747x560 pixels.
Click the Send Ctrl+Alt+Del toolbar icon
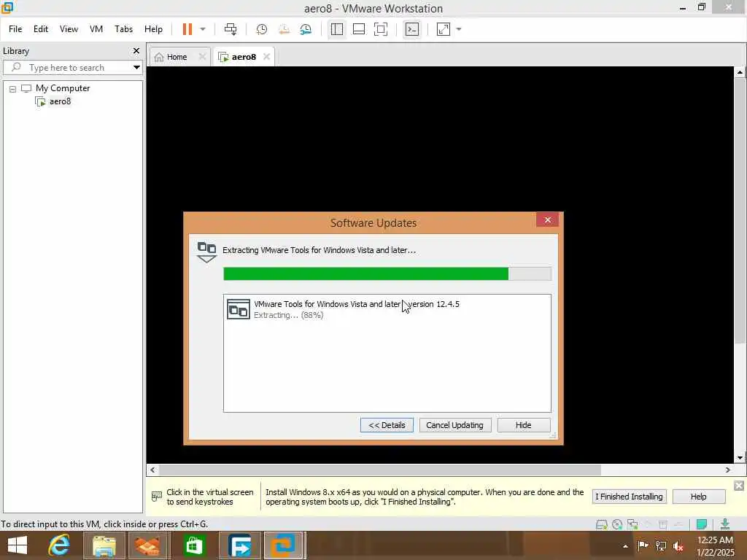(x=231, y=29)
